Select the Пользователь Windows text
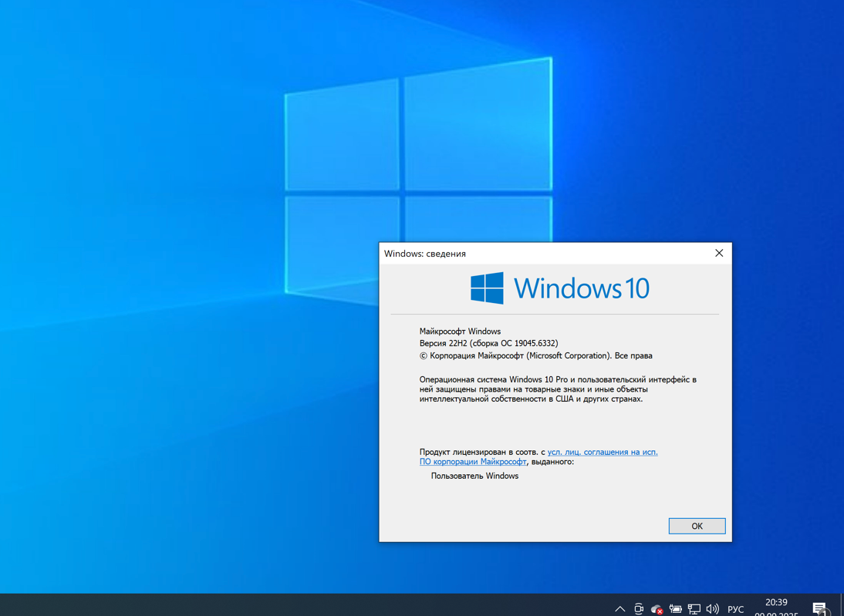 [473, 476]
